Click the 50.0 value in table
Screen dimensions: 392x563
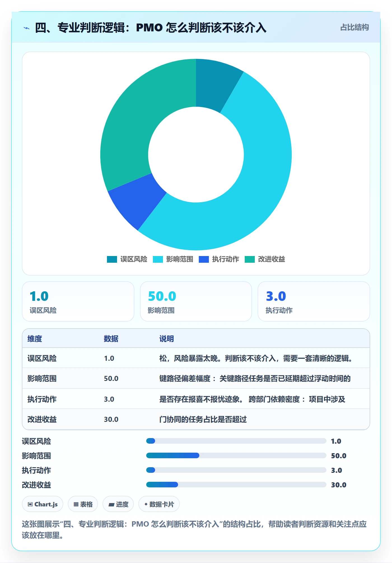[111, 378]
